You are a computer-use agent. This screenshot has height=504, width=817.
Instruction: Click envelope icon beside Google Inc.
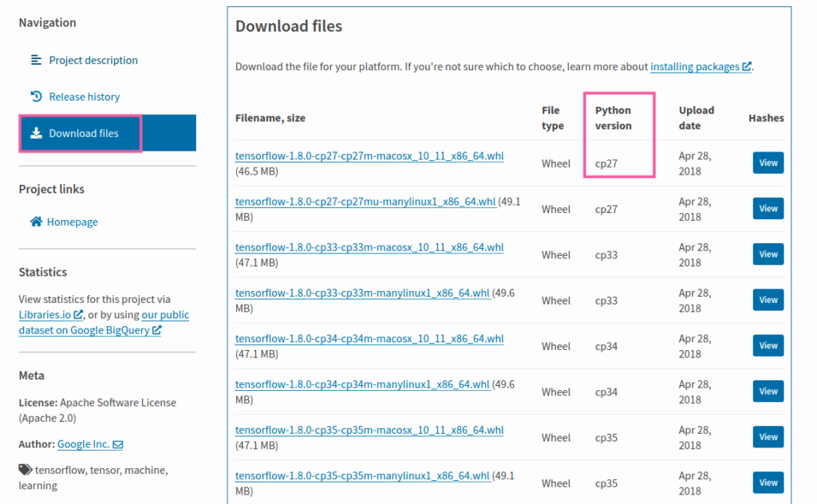(x=118, y=445)
